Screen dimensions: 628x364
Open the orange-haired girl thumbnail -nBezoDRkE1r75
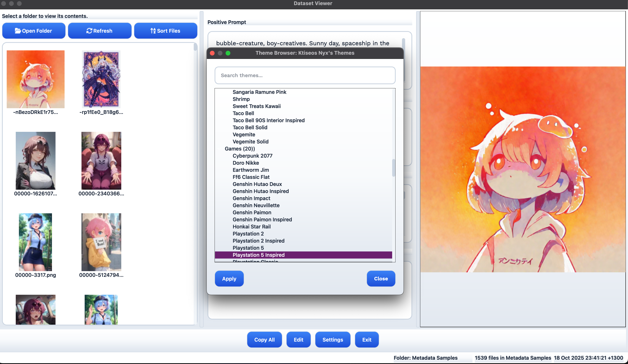click(x=35, y=79)
